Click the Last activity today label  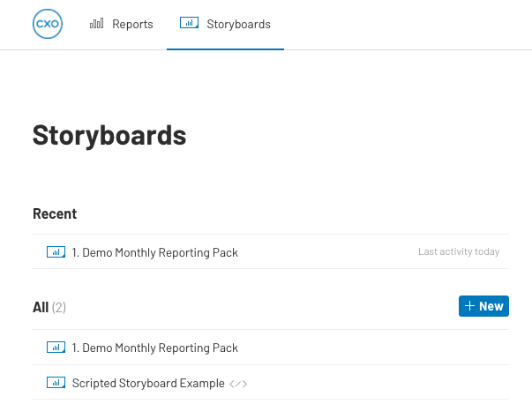coord(459,251)
